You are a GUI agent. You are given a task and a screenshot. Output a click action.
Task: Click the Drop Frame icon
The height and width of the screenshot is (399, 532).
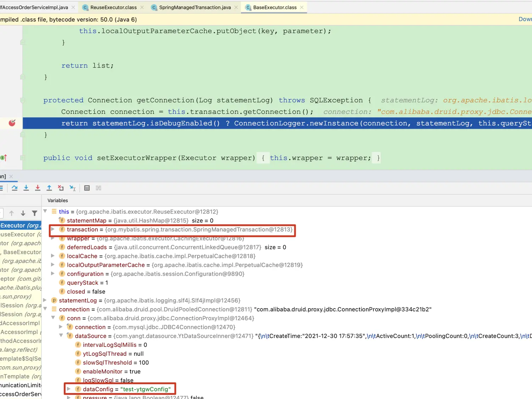click(61, 188)
